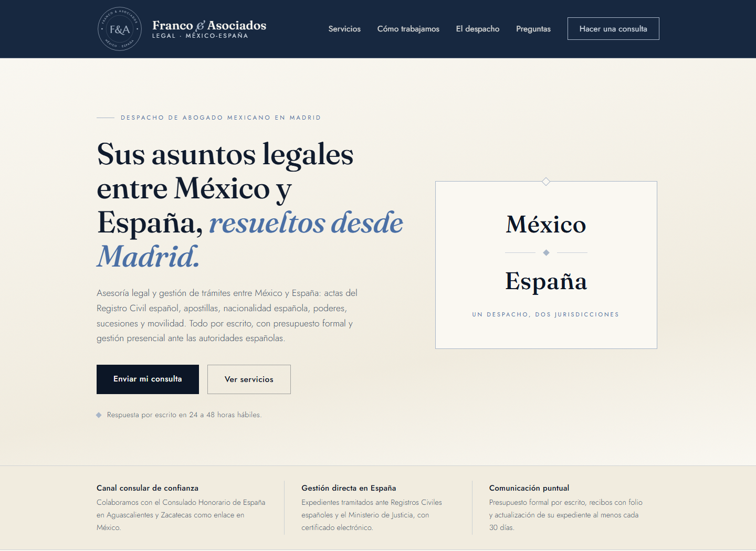
Task: Click 'DESPACHO DE ABOGADO MEXICANO EN MADRID' eyebrow text
Action: [x=220, y=118]
